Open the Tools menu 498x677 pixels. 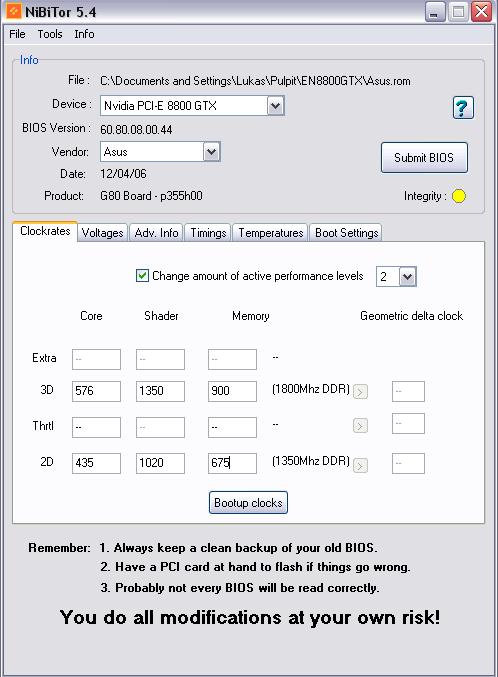[50, 34]
